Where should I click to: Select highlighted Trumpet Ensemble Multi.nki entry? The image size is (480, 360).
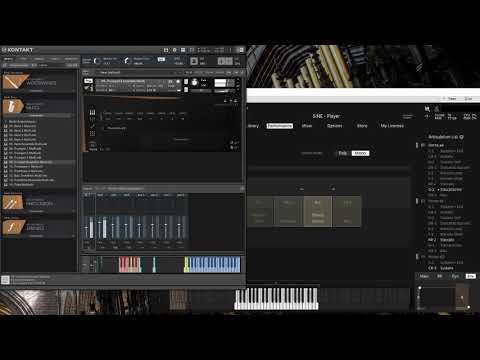point(39,162)
